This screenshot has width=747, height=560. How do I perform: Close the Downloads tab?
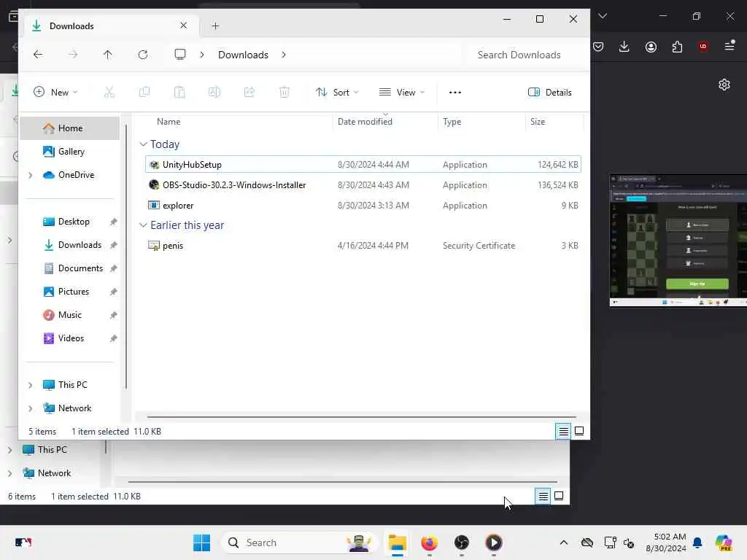183,26
